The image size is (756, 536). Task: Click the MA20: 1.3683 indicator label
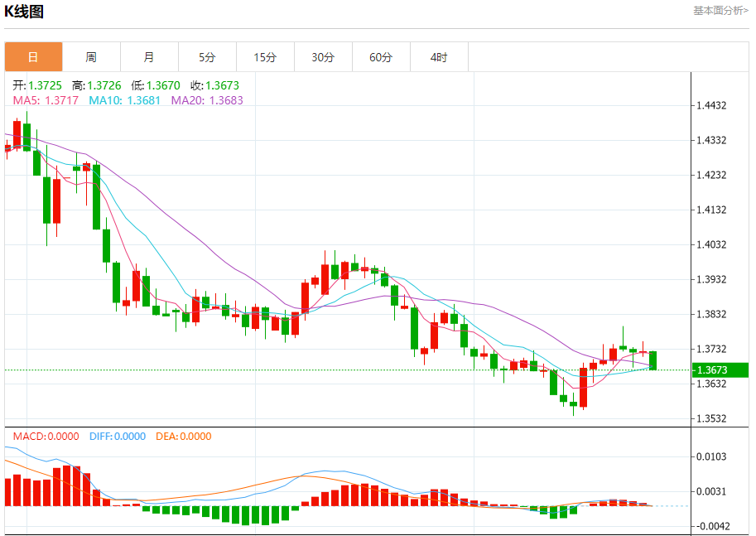[x=207, y=100]
